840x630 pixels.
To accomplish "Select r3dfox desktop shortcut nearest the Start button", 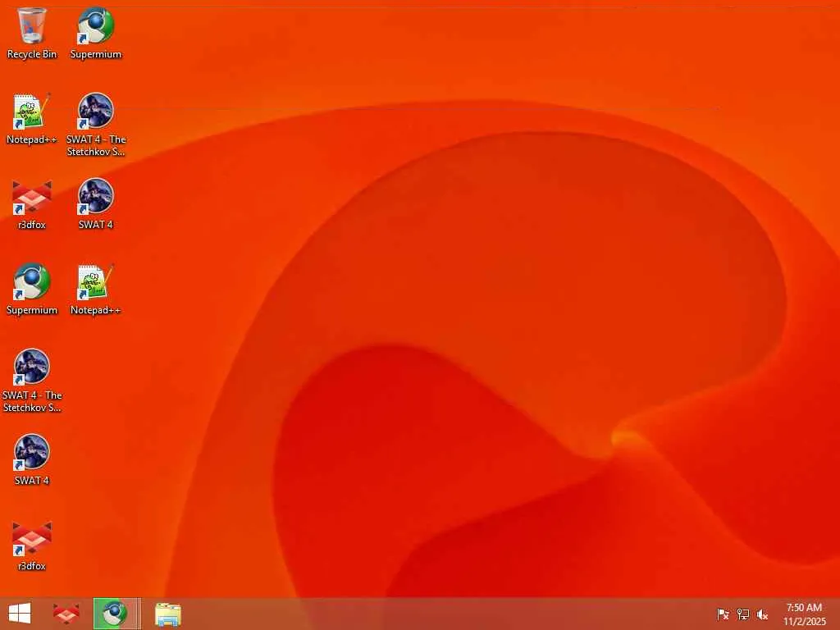I will 32,546.
